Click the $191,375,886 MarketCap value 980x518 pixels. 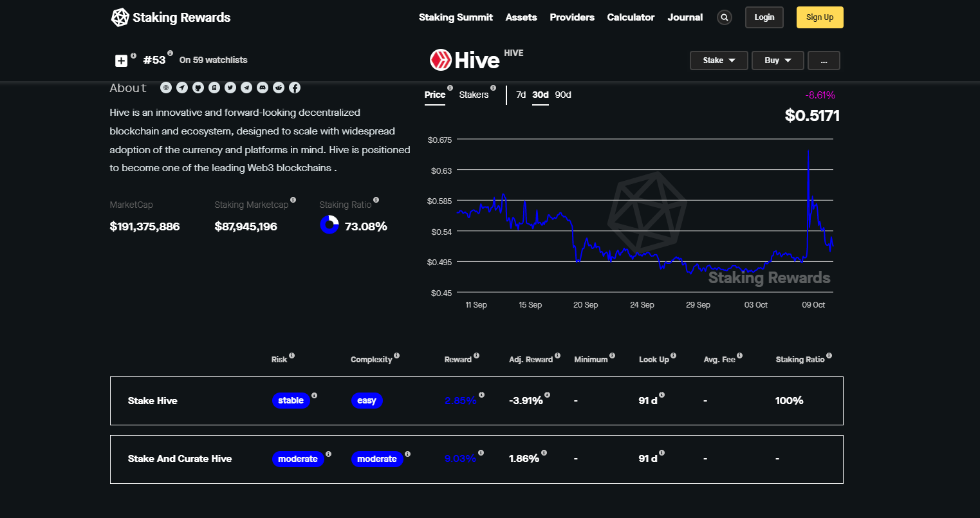point(145,227)
